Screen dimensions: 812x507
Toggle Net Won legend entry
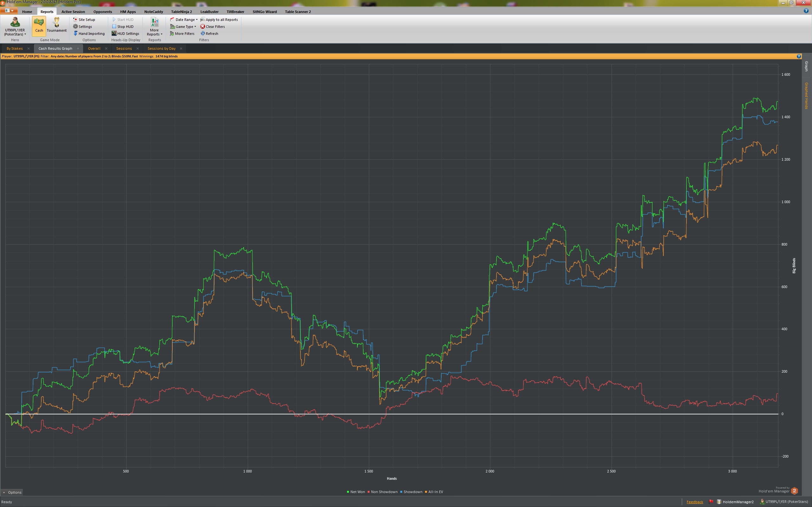[357, 492]
